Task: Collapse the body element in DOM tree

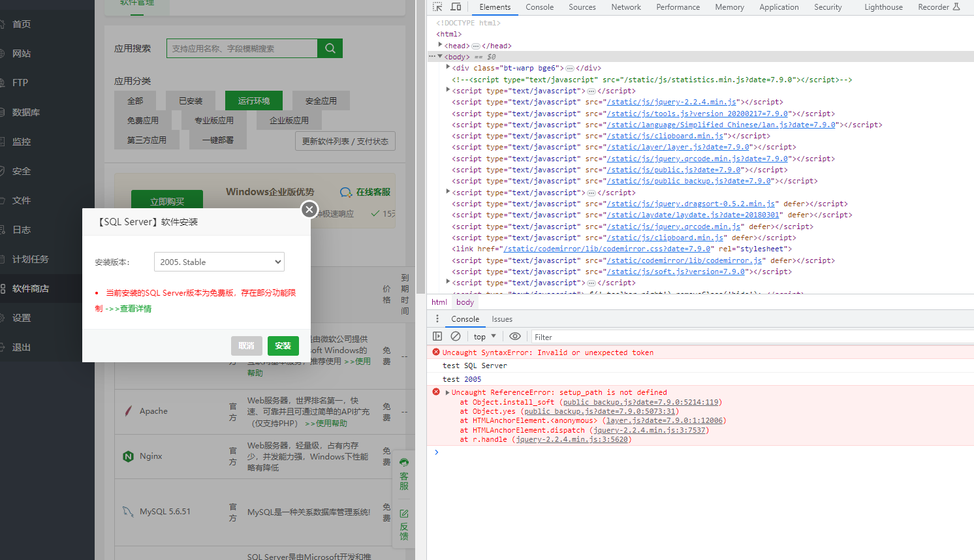Action: pyautogui.click(x=440, y=57)
